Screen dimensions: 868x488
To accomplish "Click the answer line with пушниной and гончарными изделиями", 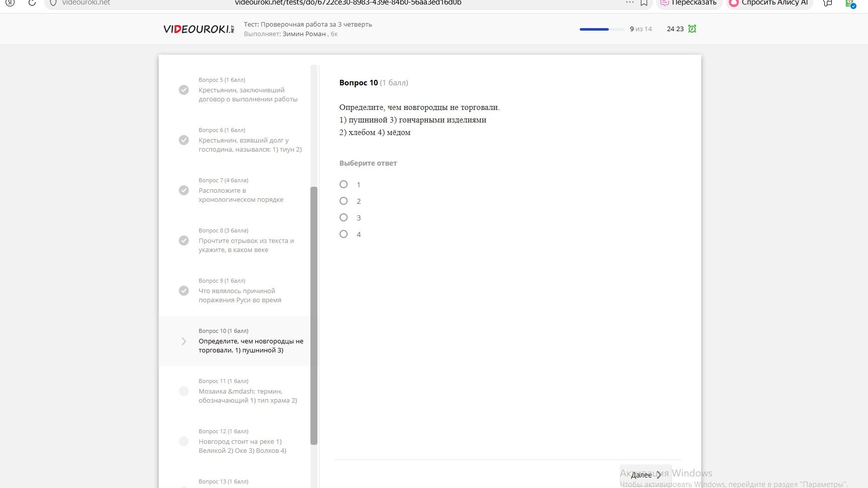I will pyautogui.click(x=413, y=120).
